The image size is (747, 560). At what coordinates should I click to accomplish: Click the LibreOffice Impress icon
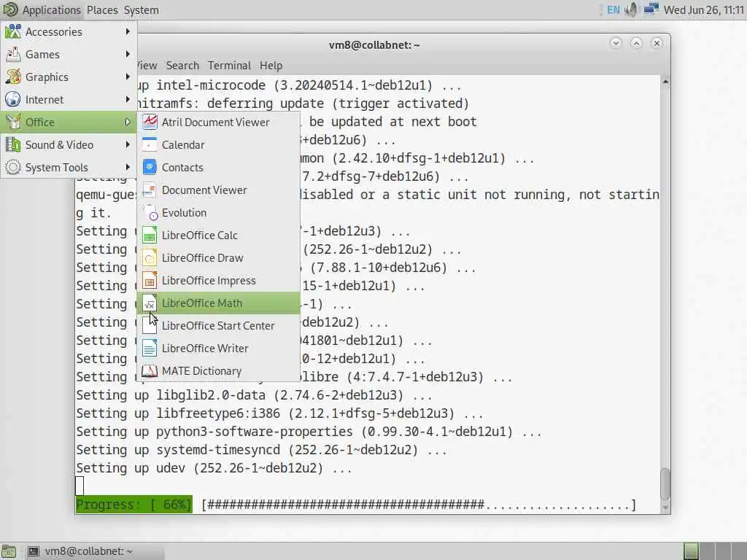[150, 281]
